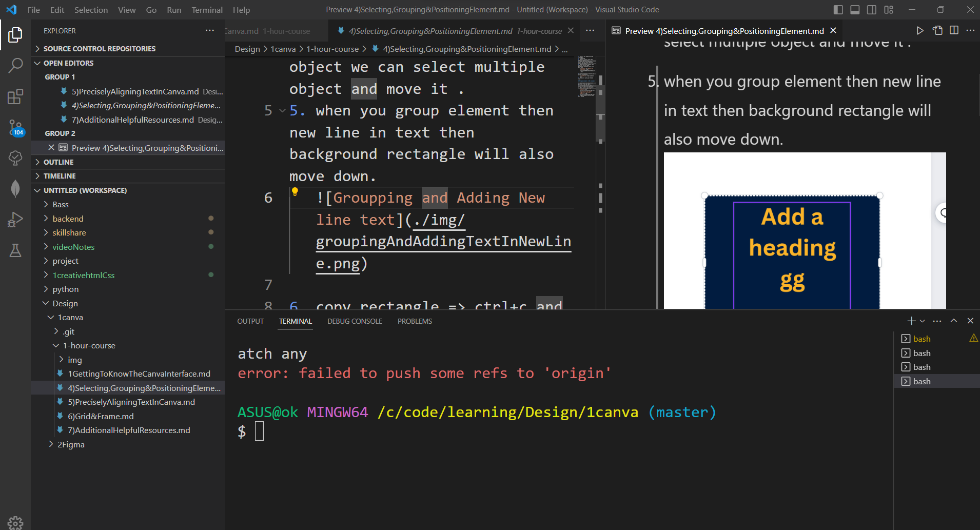Click the 1-hour-course breadcrumb
This screenshot has width=980, height=530.
[x=332, y=49]
